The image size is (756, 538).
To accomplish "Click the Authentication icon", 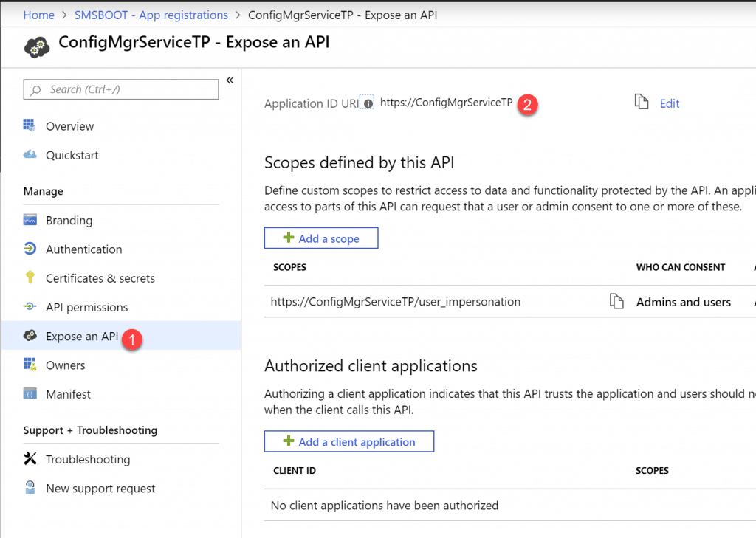I will pyautogui.click(x=30, y=249).
